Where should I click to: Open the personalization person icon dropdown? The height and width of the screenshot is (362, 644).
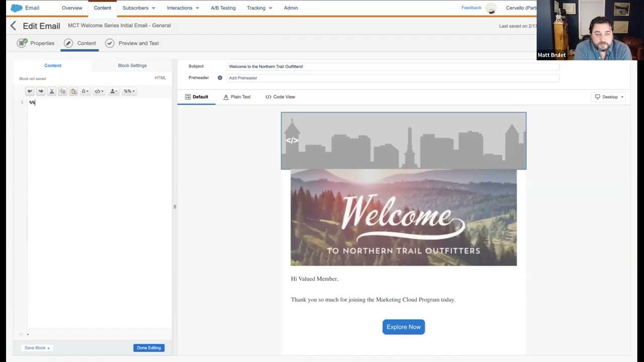point(114,91)
